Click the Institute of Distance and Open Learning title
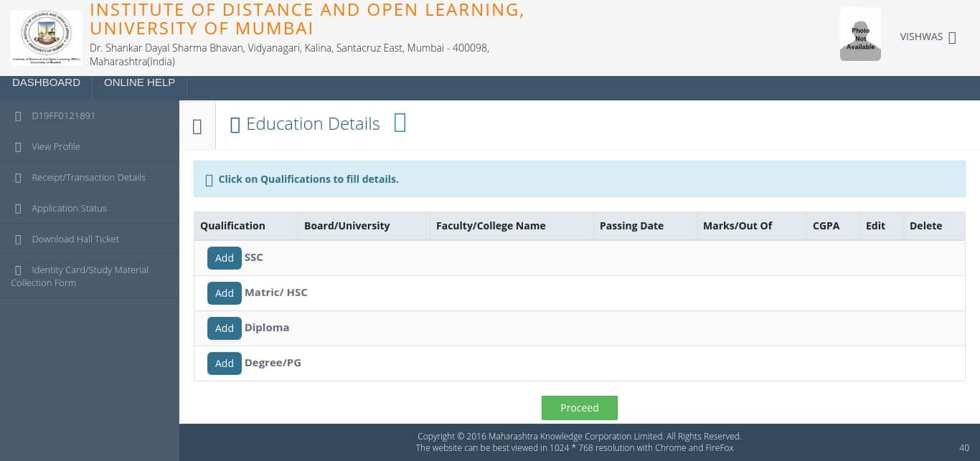 coord(307,19)
